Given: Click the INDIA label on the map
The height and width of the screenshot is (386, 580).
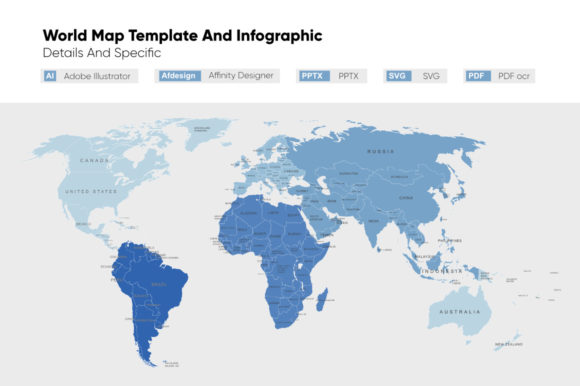Looking at the screenshot, I should (x=374, y=221).
